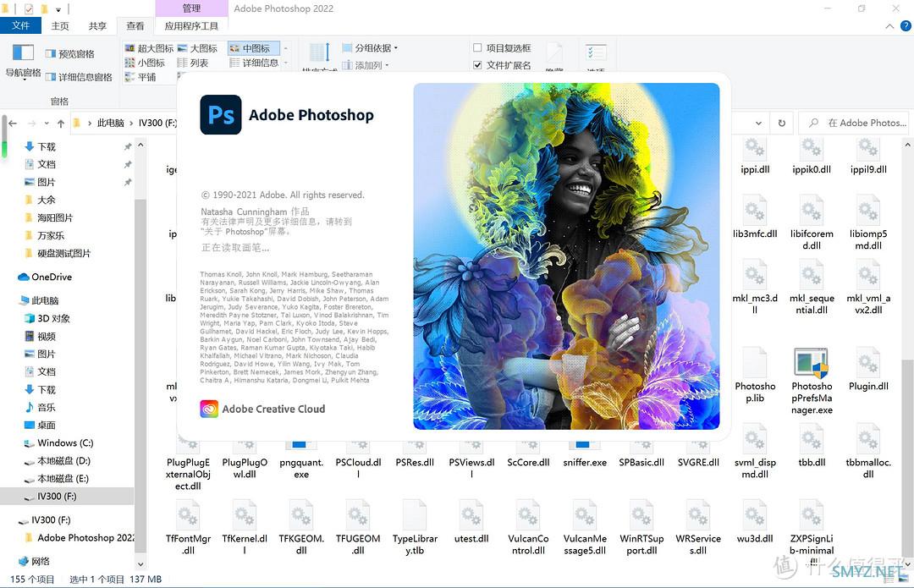
Task: Click the Adobe Creative Cloud logo icon
Action: 209,409
